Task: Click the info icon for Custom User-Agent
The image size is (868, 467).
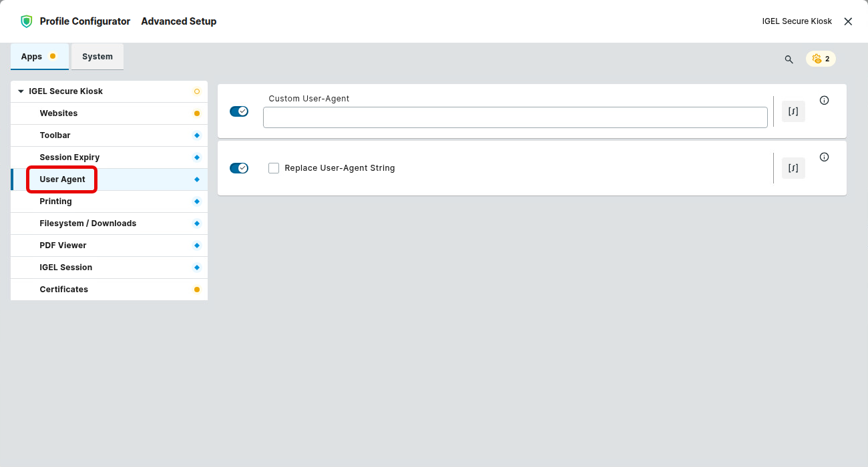Action: [824, 101]
